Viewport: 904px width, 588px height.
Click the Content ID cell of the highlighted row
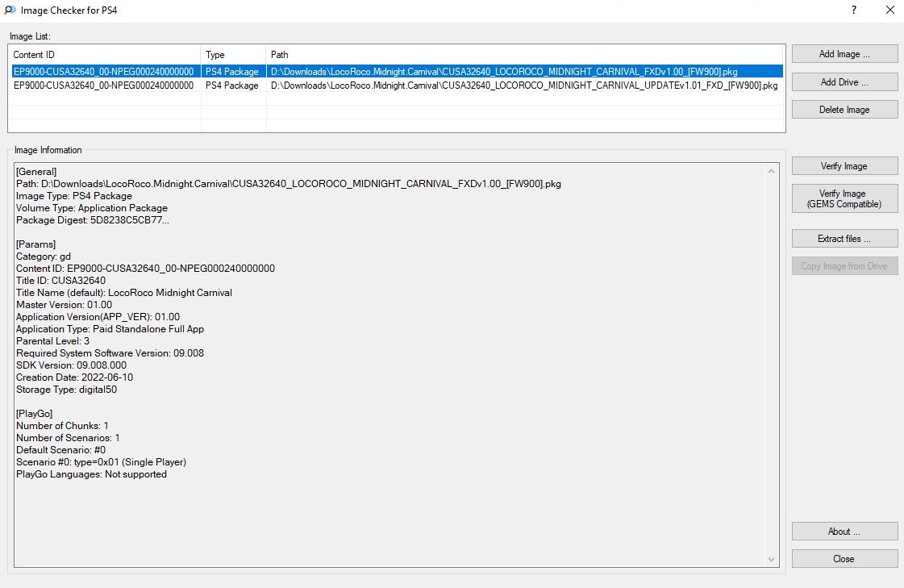(104, 72)
